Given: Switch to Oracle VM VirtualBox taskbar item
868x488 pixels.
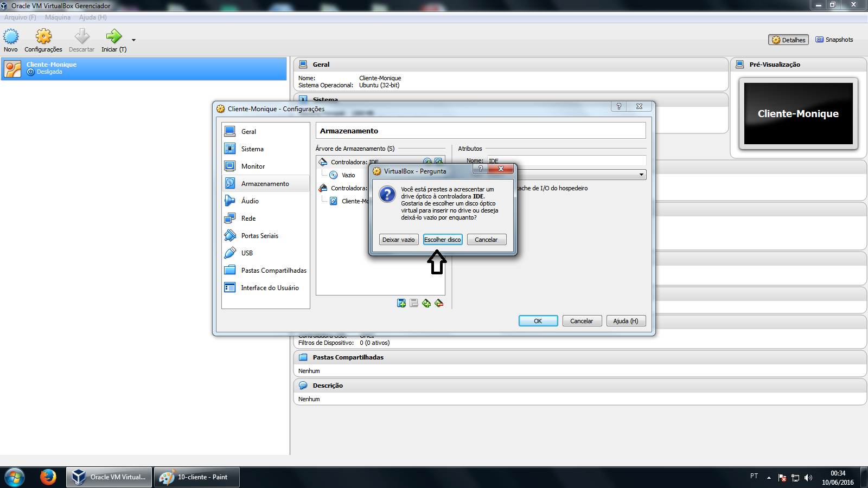Looking at the screenshot, I should click(x=110, y=477).
